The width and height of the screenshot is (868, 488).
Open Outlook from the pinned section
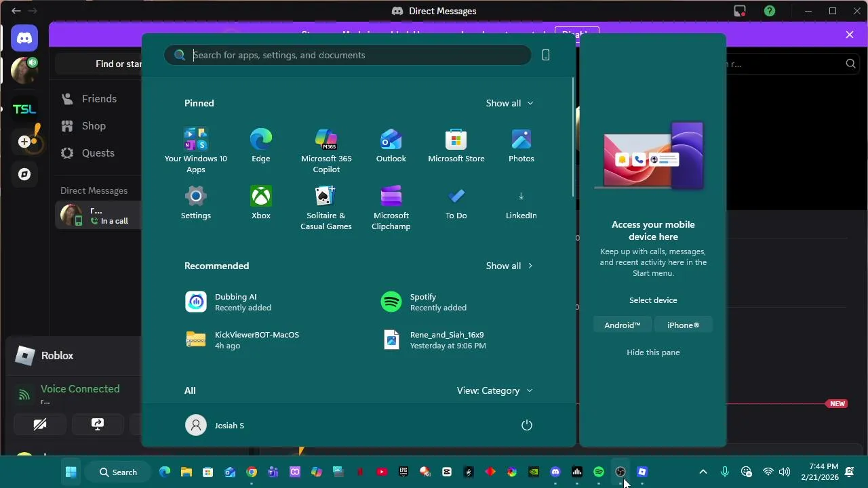coord(391,146)
